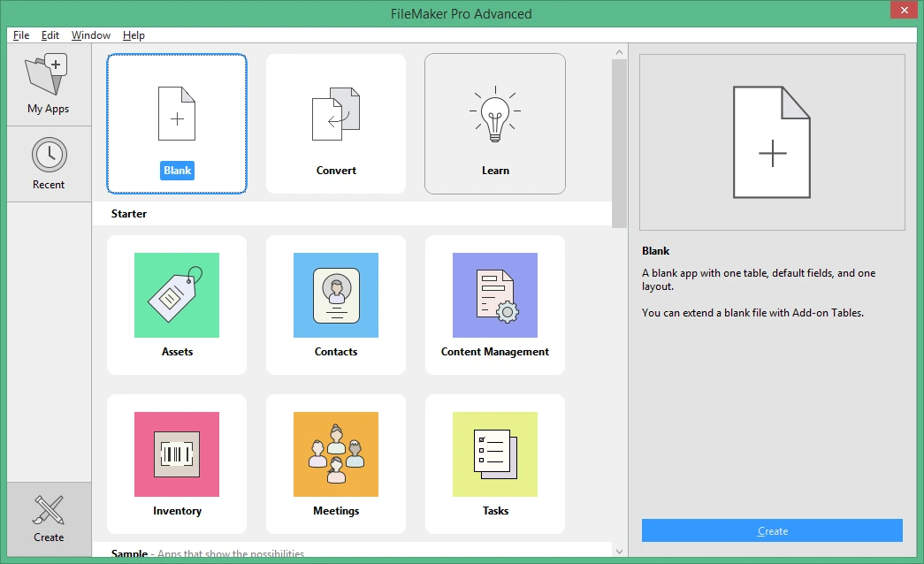This screenshot has height=564, width=924.
Task: Click the blue Create button
Action: [x=772, y=530]
